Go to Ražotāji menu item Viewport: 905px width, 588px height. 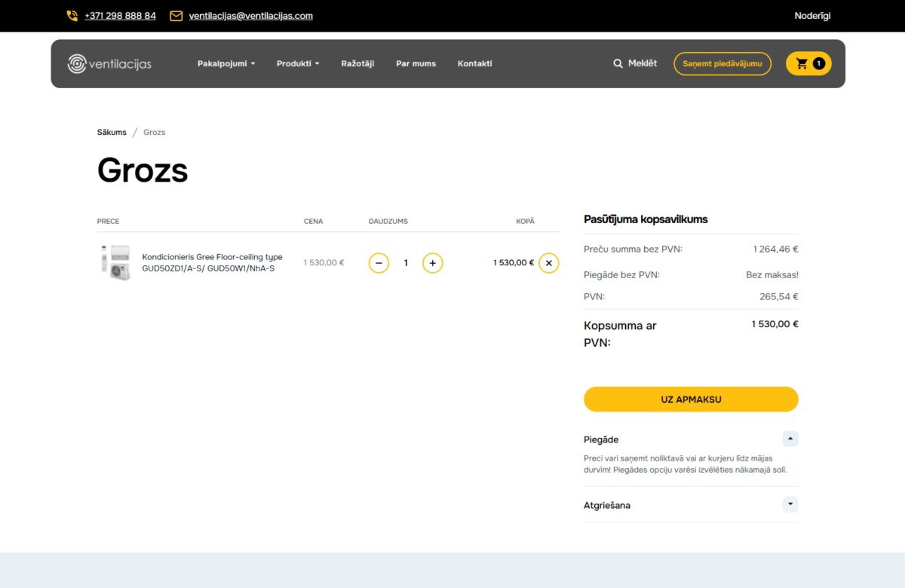(x=357, y=63)
